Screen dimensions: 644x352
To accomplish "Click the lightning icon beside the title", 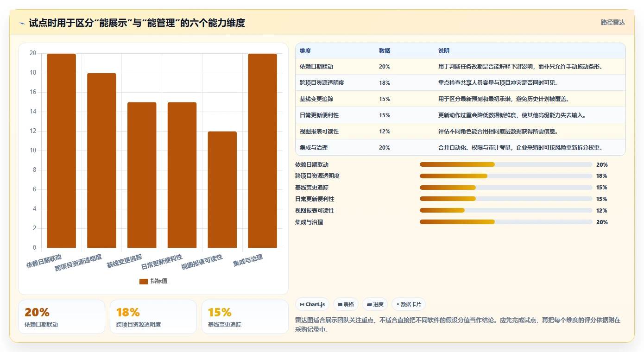I will point(22,23).
